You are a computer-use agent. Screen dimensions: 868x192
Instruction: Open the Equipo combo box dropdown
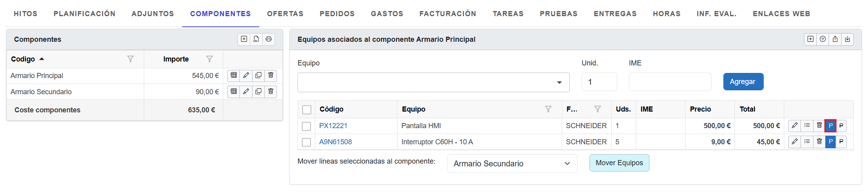coord(559,82)
